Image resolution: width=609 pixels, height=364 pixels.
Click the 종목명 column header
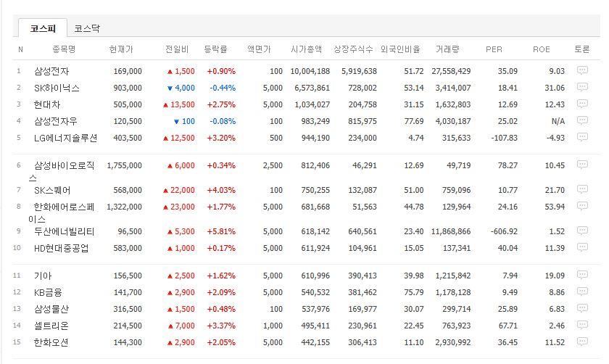(x=64, y=49)
